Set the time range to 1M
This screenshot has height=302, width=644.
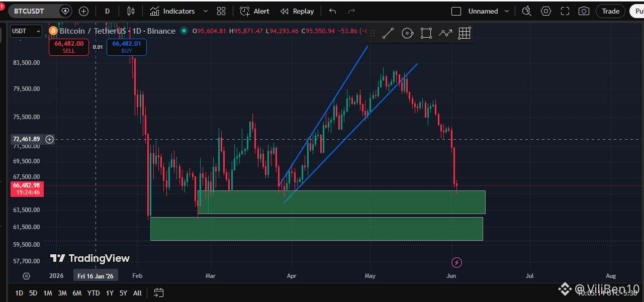48,293
